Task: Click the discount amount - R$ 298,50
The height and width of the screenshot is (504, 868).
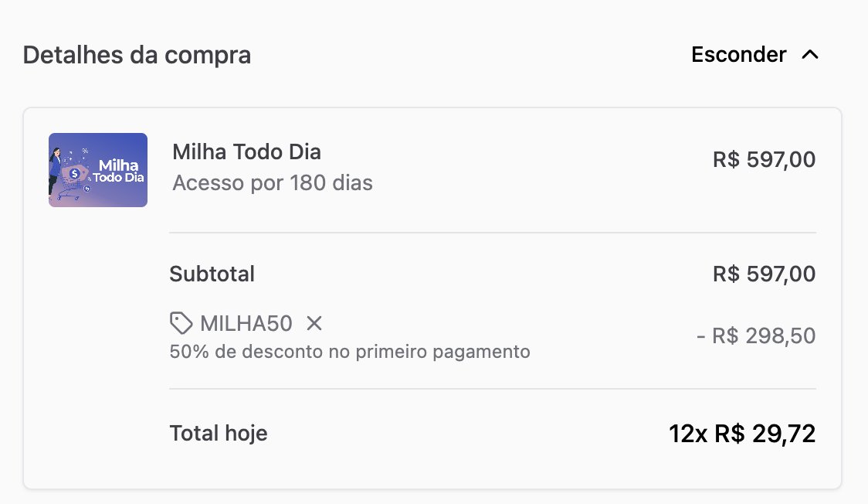Action: (756, 335)
